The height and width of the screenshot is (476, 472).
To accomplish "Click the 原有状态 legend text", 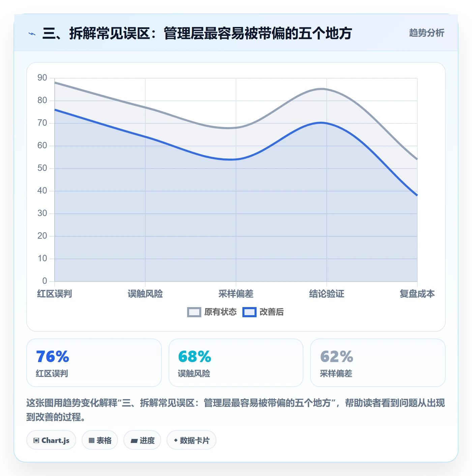I will (220, 312).
